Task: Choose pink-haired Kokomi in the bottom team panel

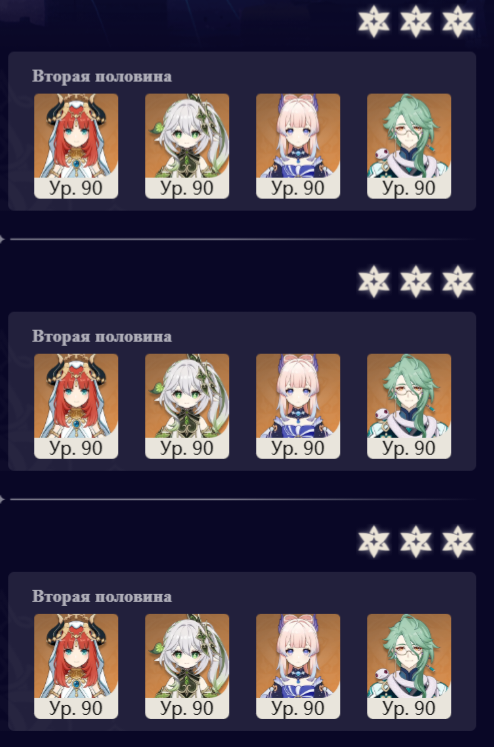Action: click(298, 666)
